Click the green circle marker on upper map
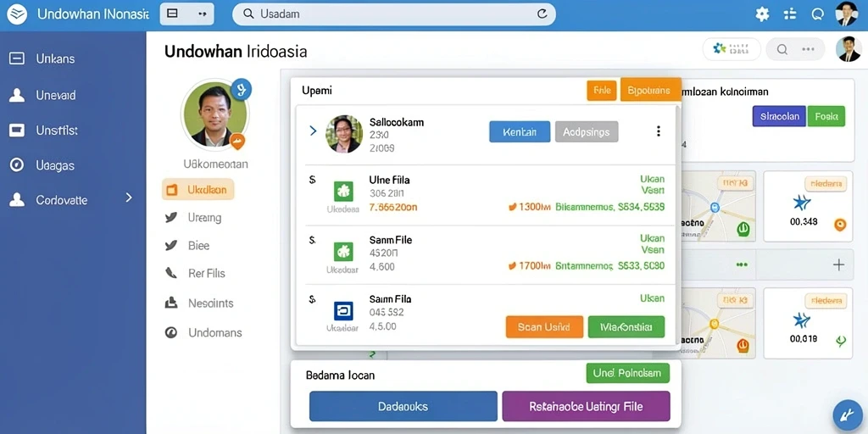Screen dimensions: 868x434 click(743, 229)
